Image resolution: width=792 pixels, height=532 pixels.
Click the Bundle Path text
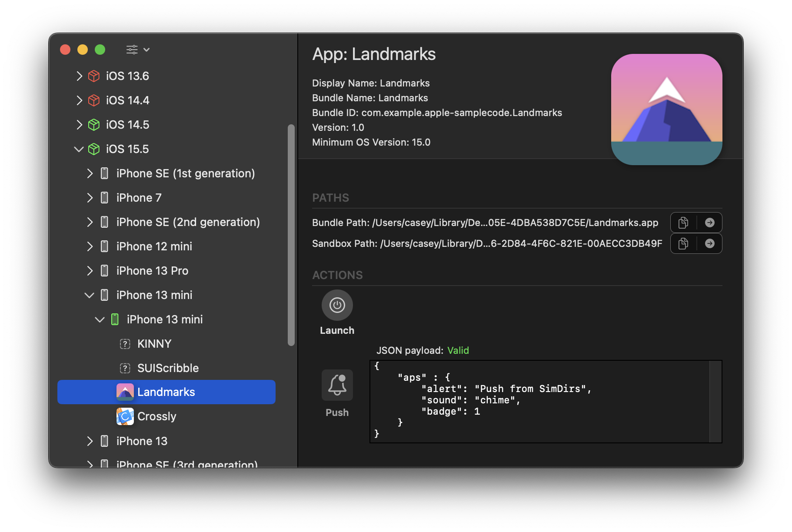click(485, 223)
